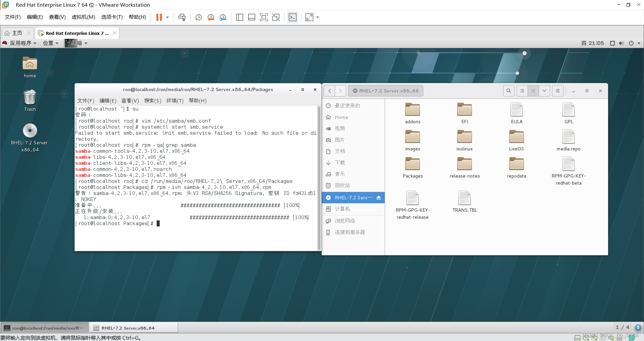This screenshot has height=341, width=644.
Task: Select the RHEL-7.2 Server disc desktop icon
Action: (30, 138)
